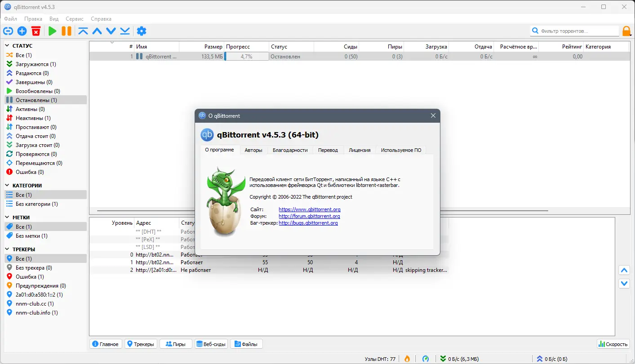Screen dimensions: 635x364
Task: Click the Веб-сиды bottom tab button
Action: pos(211,344)
